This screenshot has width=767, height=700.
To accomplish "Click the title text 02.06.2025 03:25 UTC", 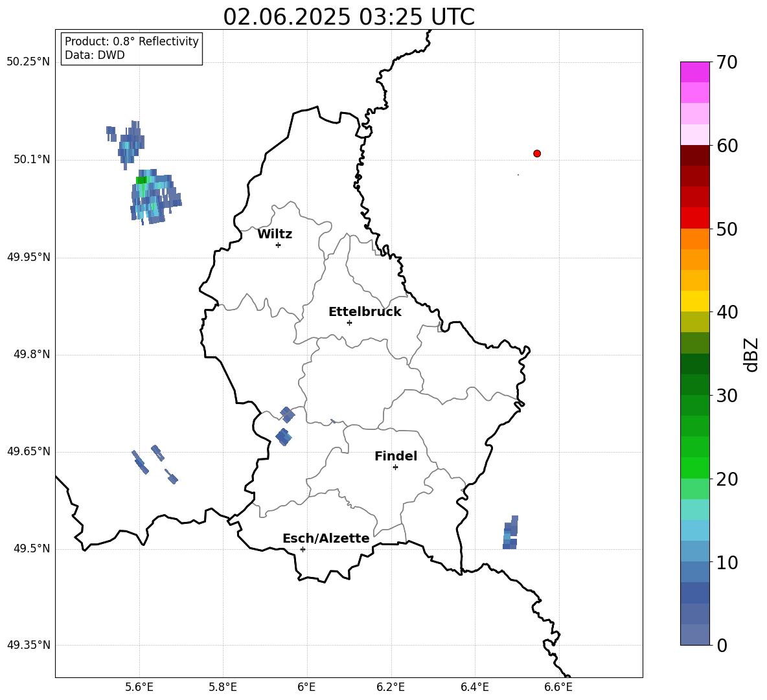I will 349,17.
